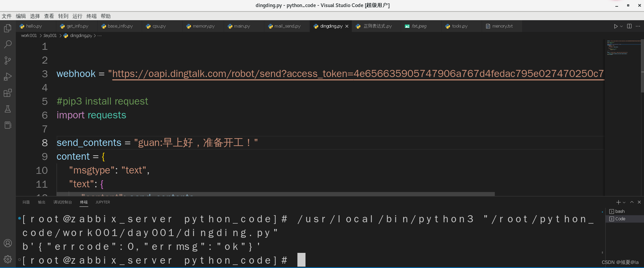Show the 问题 (Problems) panel tab
644x268 pixels.
pyautogui.click(x=26, y=202)
